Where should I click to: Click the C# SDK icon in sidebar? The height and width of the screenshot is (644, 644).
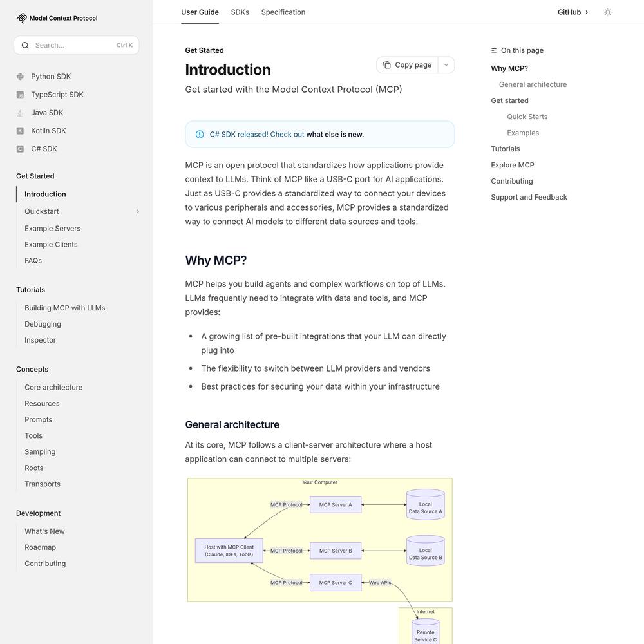coord(20,149)
